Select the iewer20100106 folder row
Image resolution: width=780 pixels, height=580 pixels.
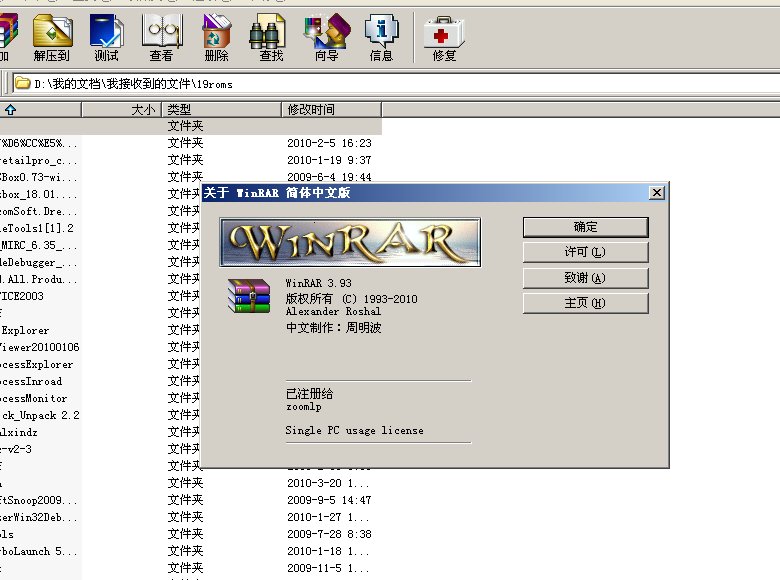99,347
